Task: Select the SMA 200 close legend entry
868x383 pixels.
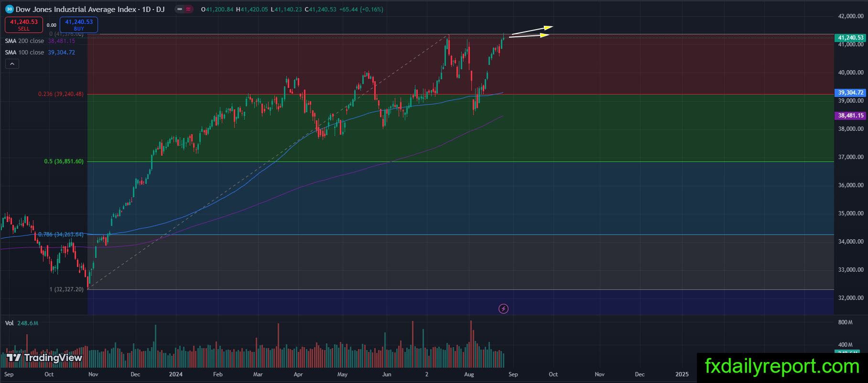Action: [x=40, y=41]
